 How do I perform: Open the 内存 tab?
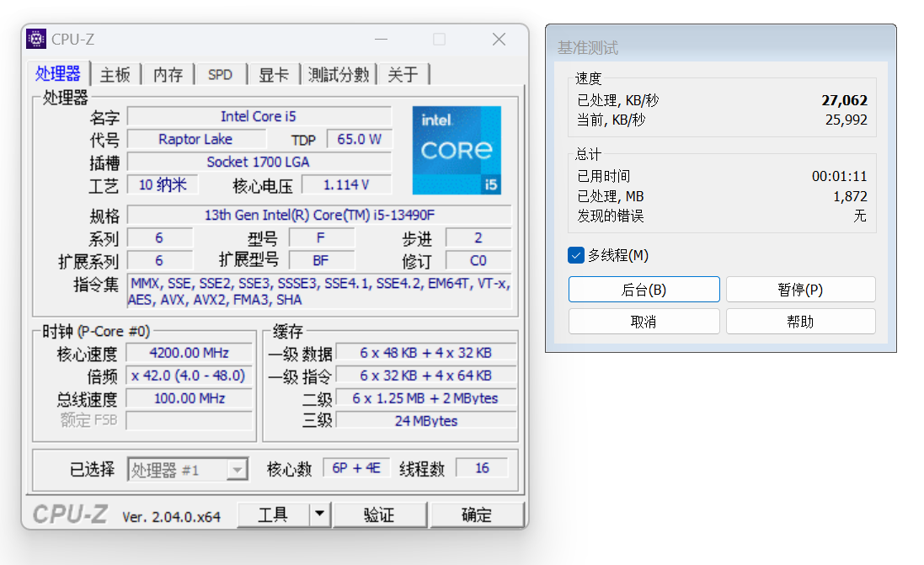(168, 75)
